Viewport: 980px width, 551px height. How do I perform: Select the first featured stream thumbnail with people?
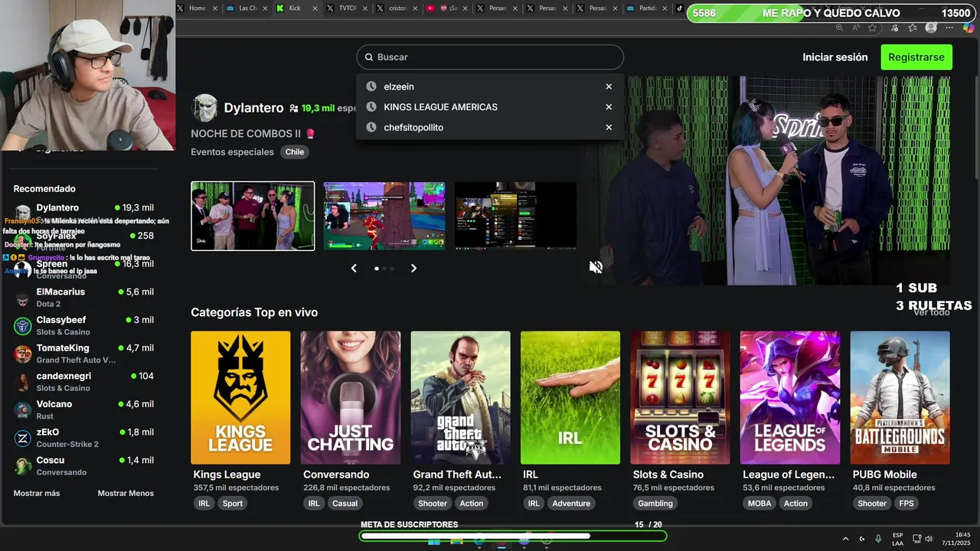(253, 216)
